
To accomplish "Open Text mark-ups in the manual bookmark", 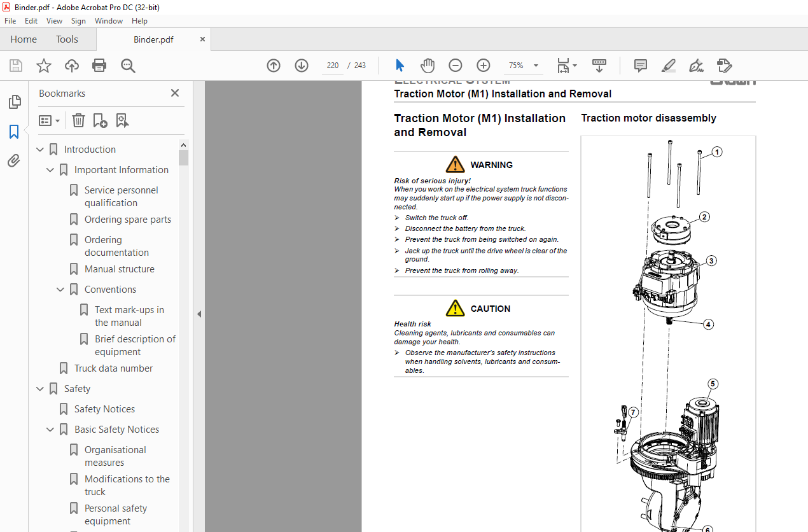I will tap(129, 316).
